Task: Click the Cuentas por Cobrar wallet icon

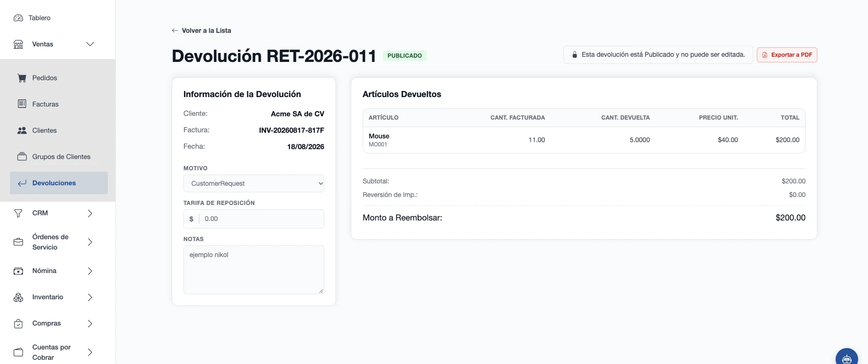Action: [x=18, y=352]
